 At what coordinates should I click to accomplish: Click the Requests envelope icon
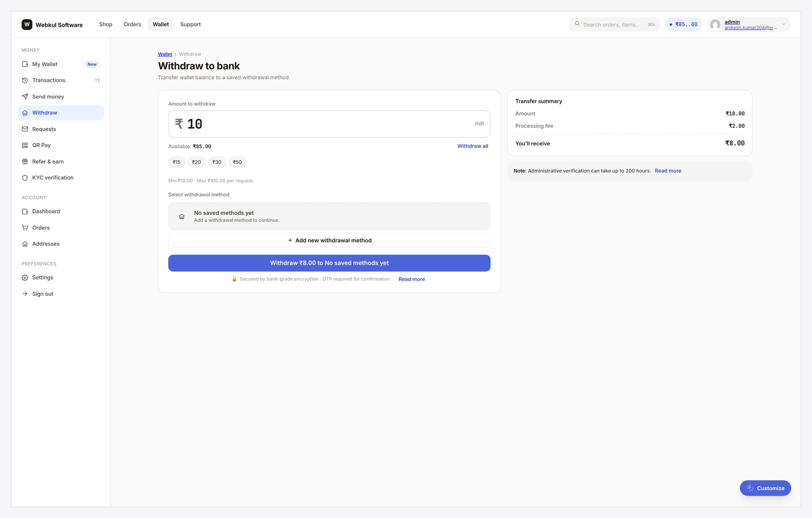(25, 129)
